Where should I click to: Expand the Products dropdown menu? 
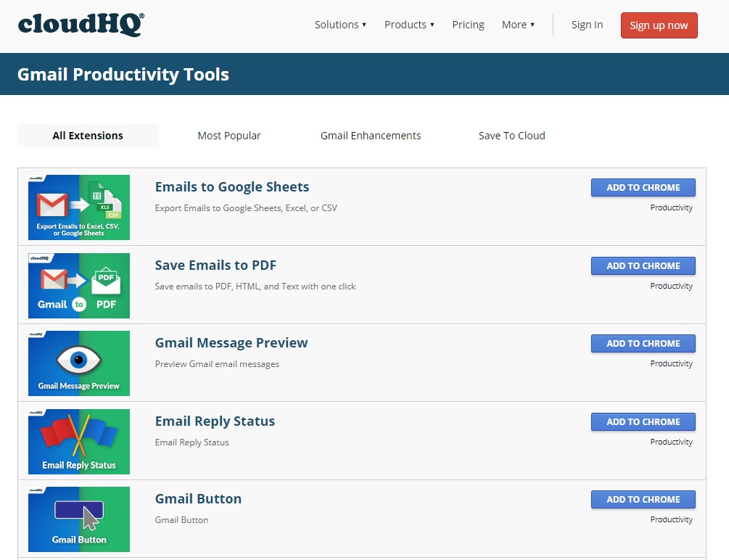pyautogui.click(x=409, y=25)
